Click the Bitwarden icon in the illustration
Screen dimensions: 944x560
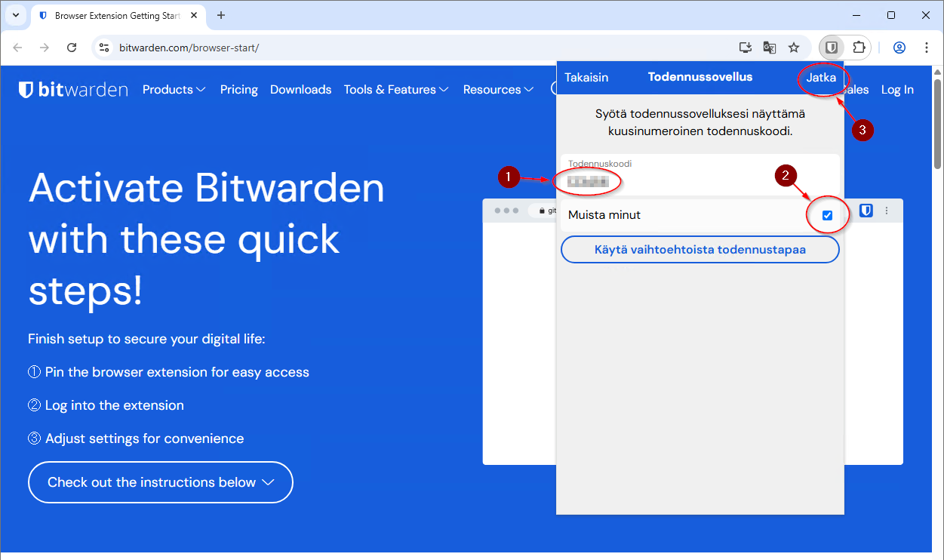tap(866, 211)
